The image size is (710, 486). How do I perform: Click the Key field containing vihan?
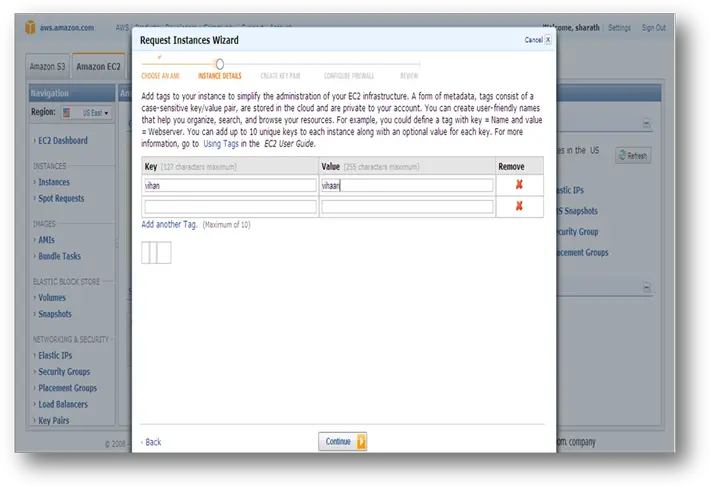click(230, 185)
